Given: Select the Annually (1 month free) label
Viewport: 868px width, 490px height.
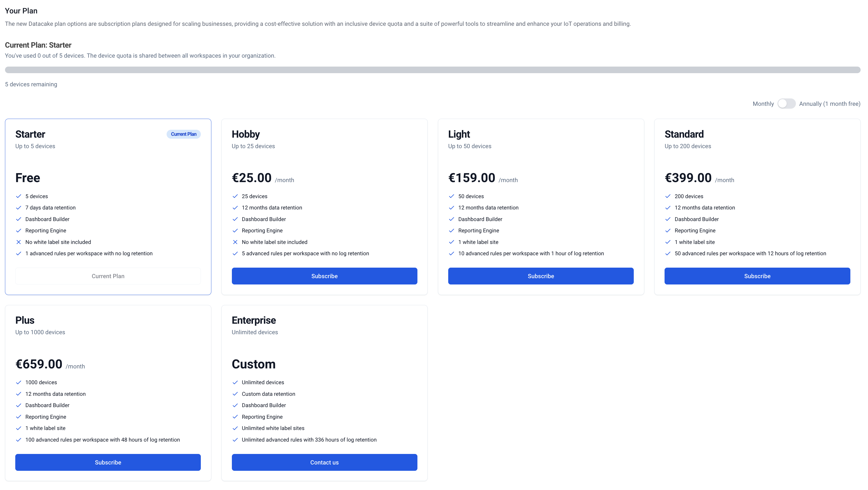Looking at the screenshot, I should (829, 104).
